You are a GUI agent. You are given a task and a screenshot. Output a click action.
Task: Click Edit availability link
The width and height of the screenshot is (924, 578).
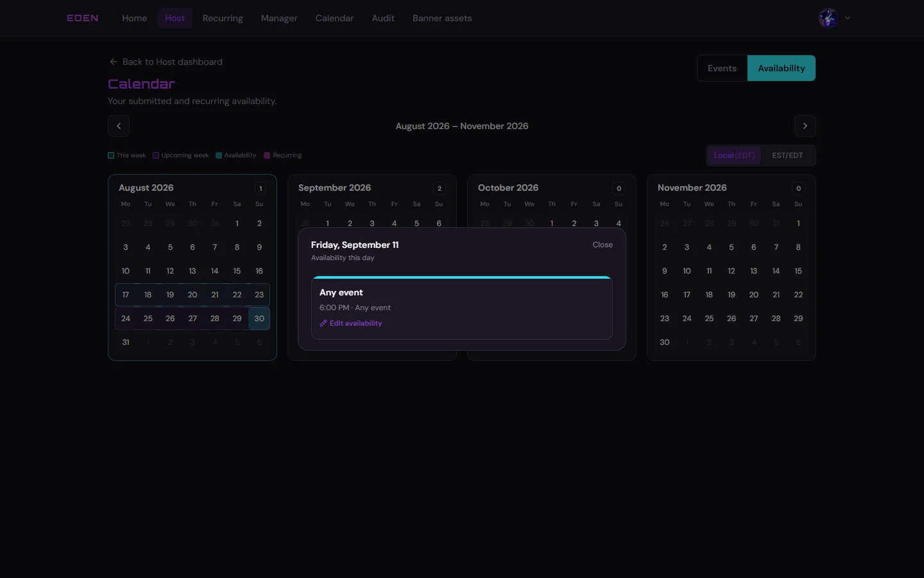point(350,323)
